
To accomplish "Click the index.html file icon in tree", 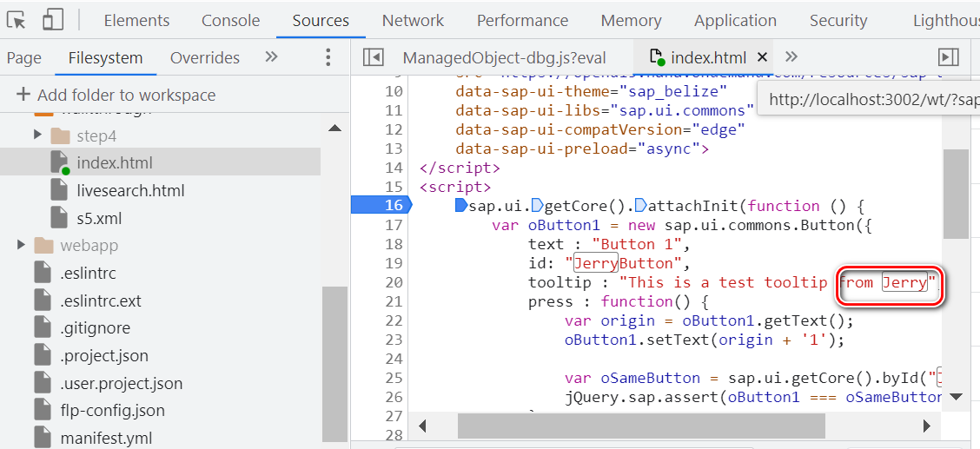I will coord(59,162).
